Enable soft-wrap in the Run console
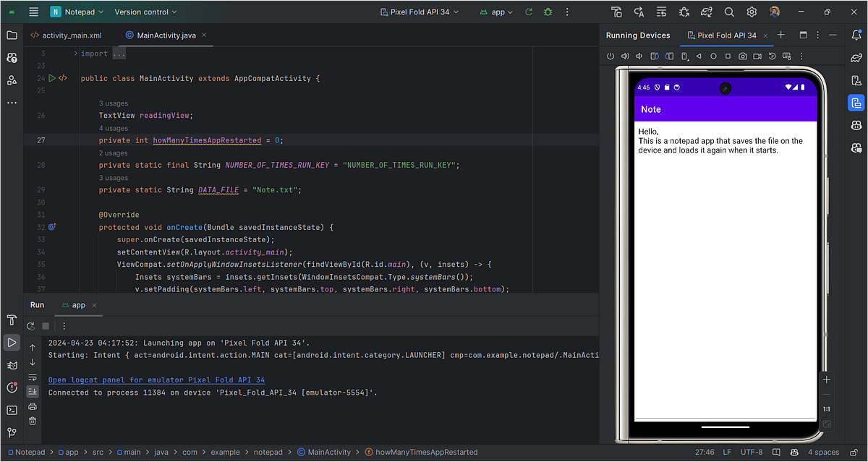This screenshot has height=462, width=868. 32,376
